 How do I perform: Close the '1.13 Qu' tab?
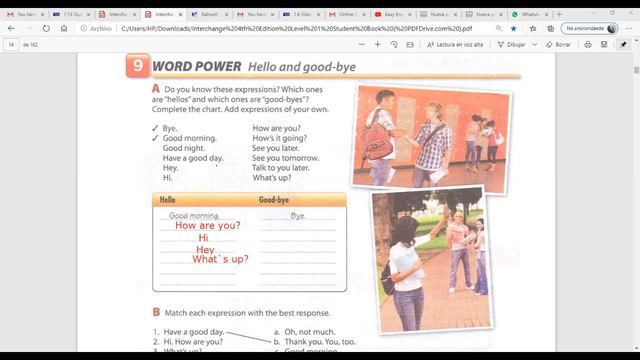89,14
